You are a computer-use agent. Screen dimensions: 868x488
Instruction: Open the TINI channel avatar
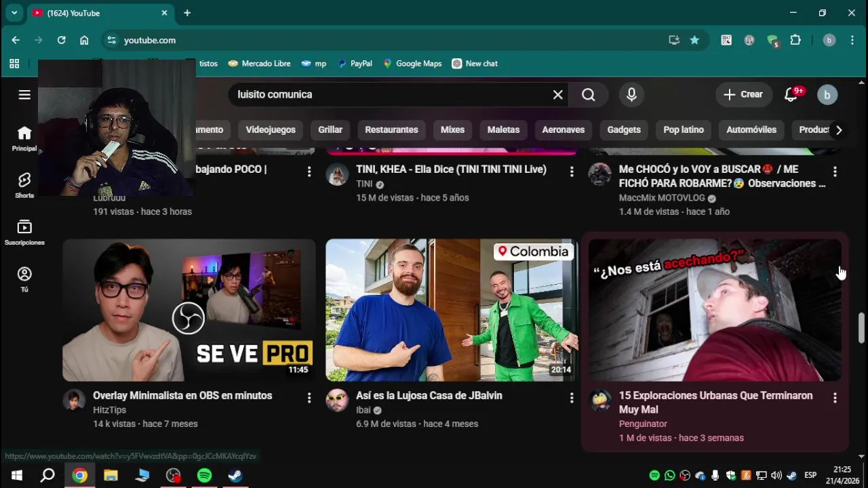pyautogui.click(x=337, y=174)
